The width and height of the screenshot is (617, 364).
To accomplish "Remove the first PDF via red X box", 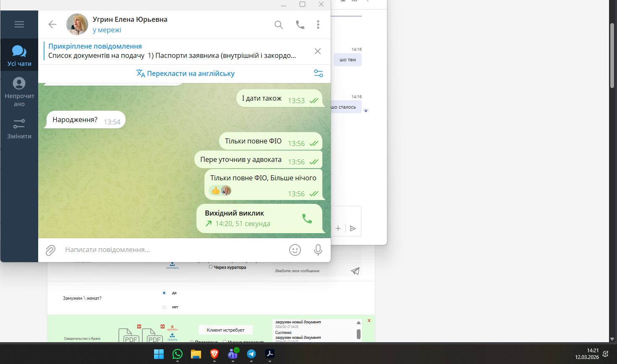I will coord(139,326).
